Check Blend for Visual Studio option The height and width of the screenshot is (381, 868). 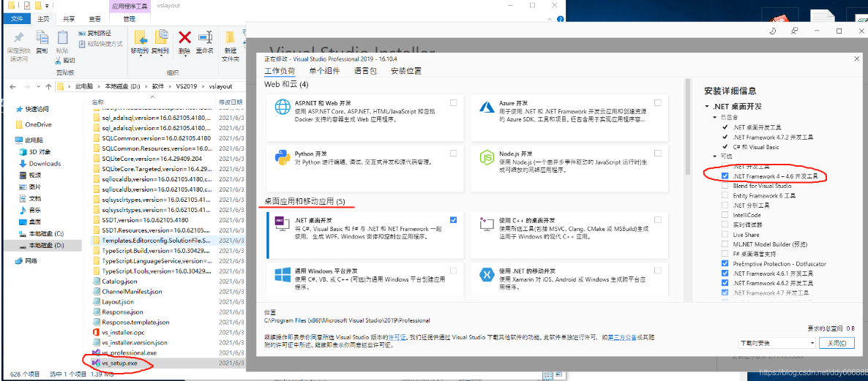point(725,186)
